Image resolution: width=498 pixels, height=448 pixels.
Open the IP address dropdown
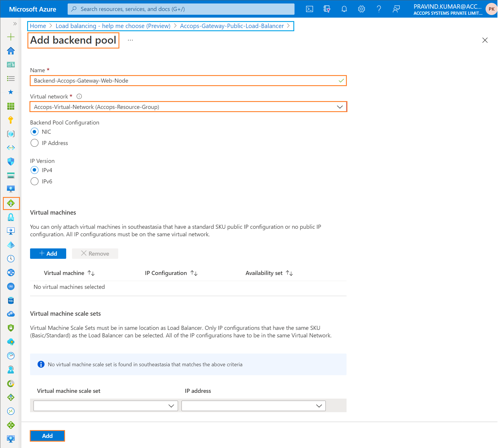[253, 406]
